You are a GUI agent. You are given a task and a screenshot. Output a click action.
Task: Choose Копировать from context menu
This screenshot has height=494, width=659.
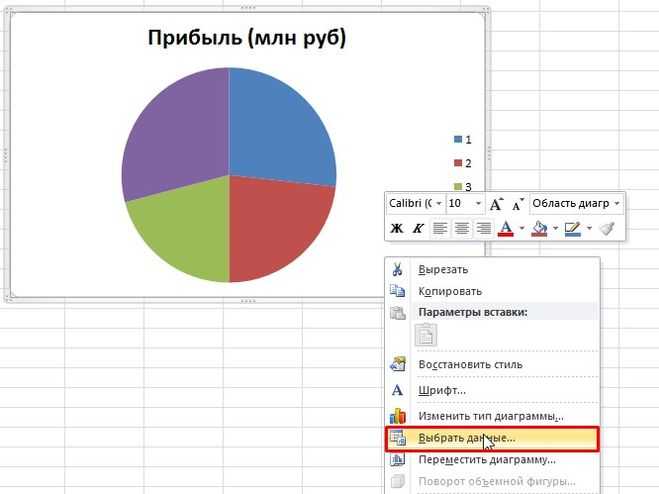(492, 291)
